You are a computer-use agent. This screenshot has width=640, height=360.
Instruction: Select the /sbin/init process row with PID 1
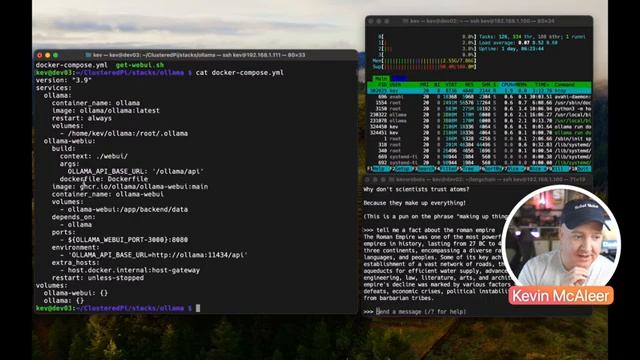pos(480,139)
